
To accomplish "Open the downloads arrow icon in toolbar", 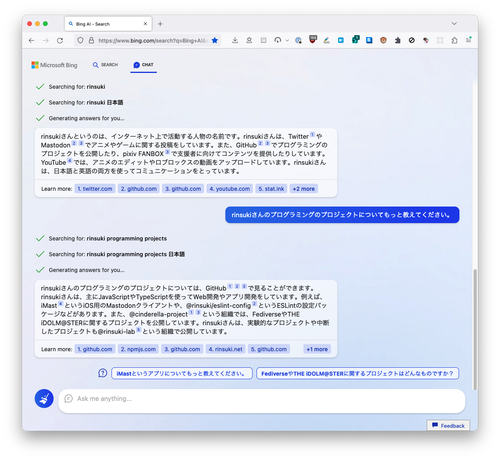I will [235, 40].
